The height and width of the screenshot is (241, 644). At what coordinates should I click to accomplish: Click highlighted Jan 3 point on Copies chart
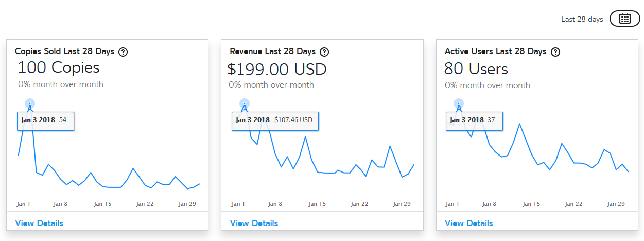click(30, 104)
